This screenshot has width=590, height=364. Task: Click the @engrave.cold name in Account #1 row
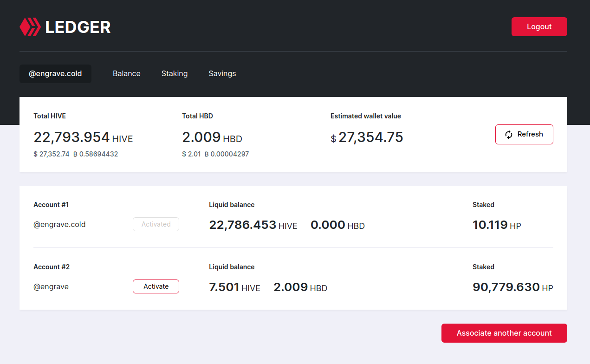point(59,225)
